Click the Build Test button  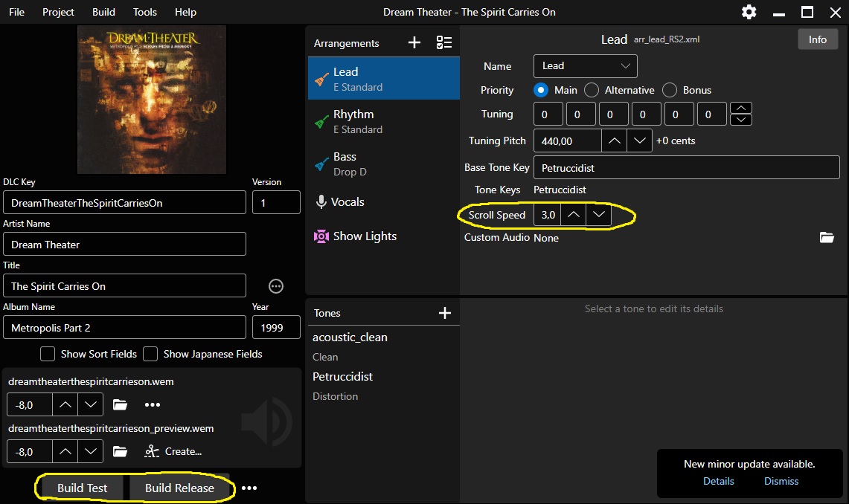[x=83, y=488]
